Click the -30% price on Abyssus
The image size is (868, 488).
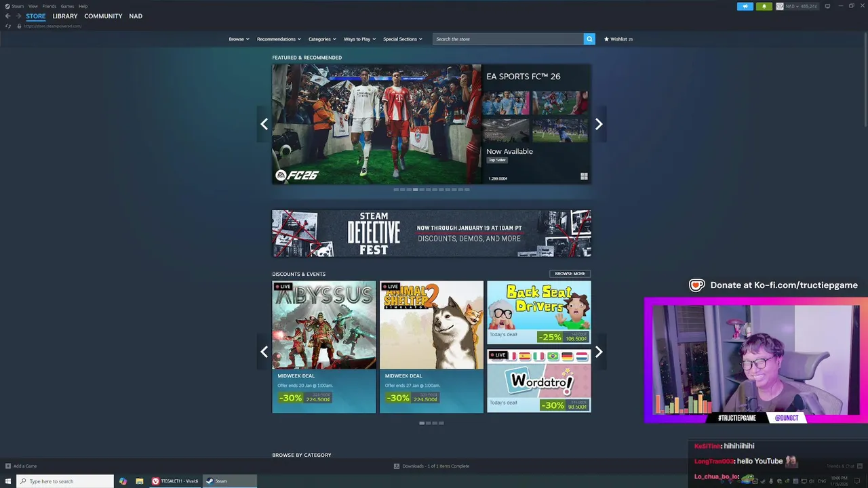click(x=305, y=398)
